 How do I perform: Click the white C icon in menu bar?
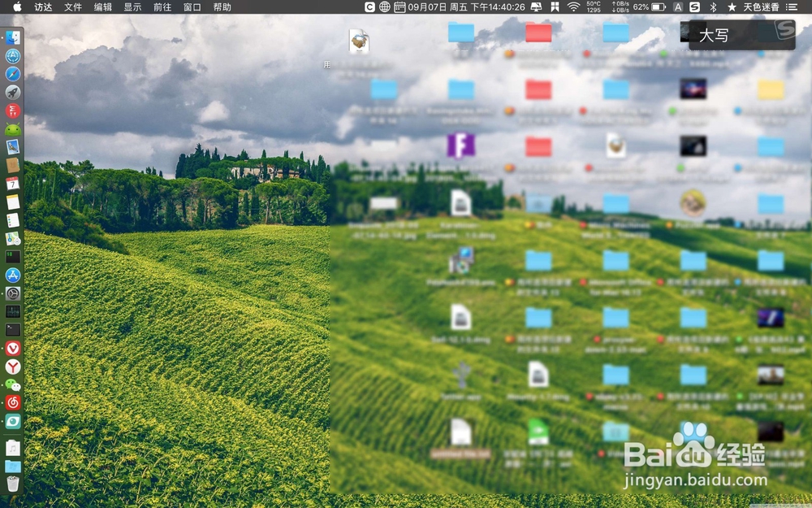click(369, 7)
